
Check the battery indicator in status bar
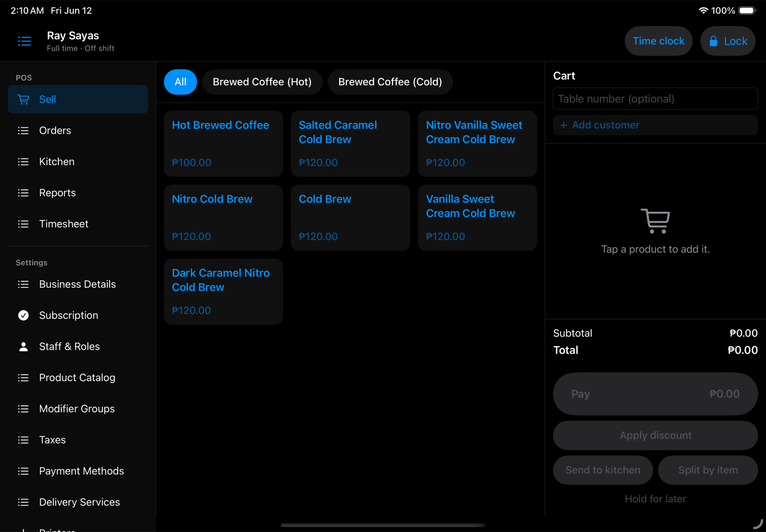click(747, 11)
